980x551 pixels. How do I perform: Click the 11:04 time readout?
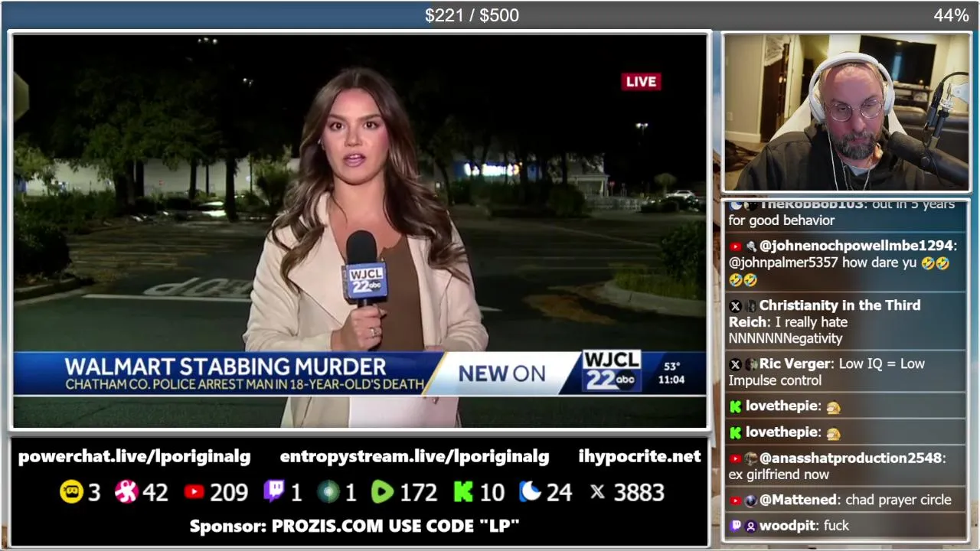click(x=671, y=380)
